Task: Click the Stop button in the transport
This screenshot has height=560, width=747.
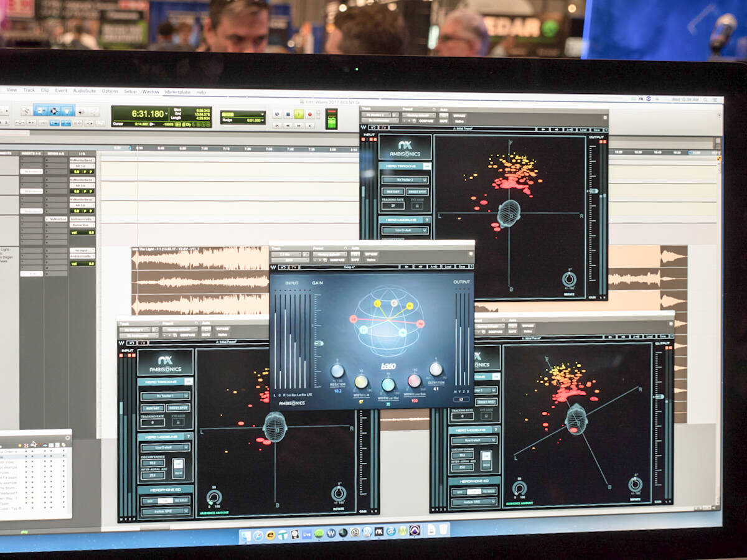Action: [x=288, y=114]
